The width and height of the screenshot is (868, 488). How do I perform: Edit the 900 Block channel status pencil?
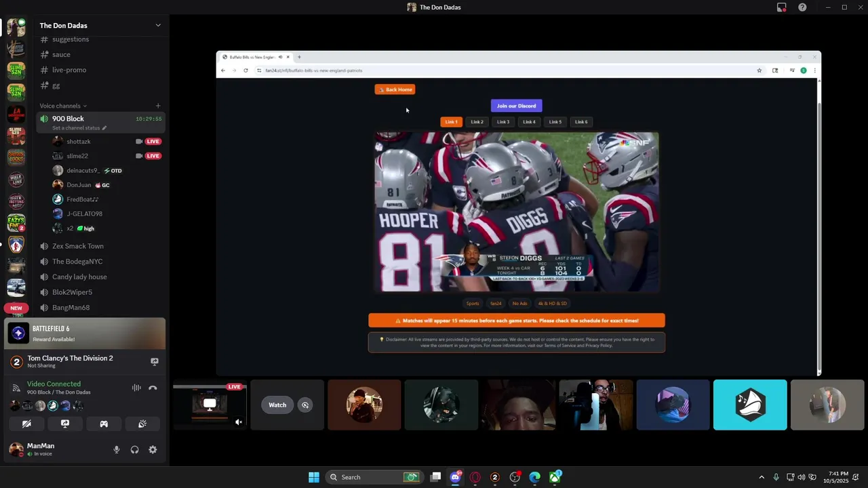click(x=104, y=128)
